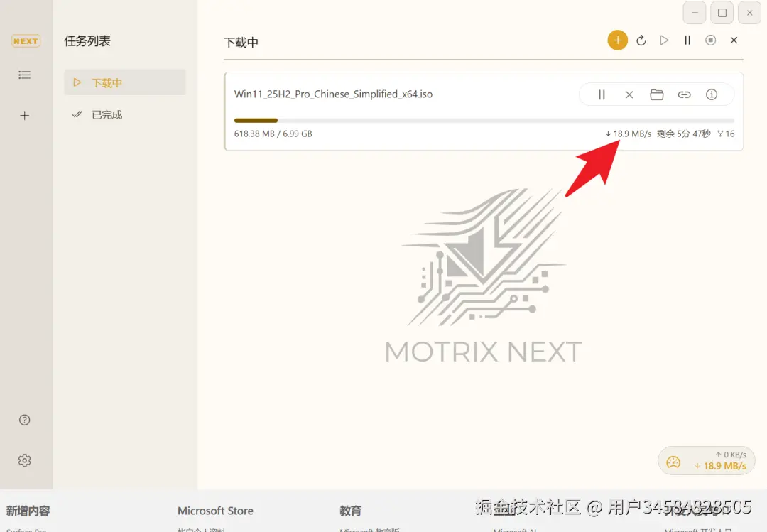Refresh the task list

coord(641,40)
